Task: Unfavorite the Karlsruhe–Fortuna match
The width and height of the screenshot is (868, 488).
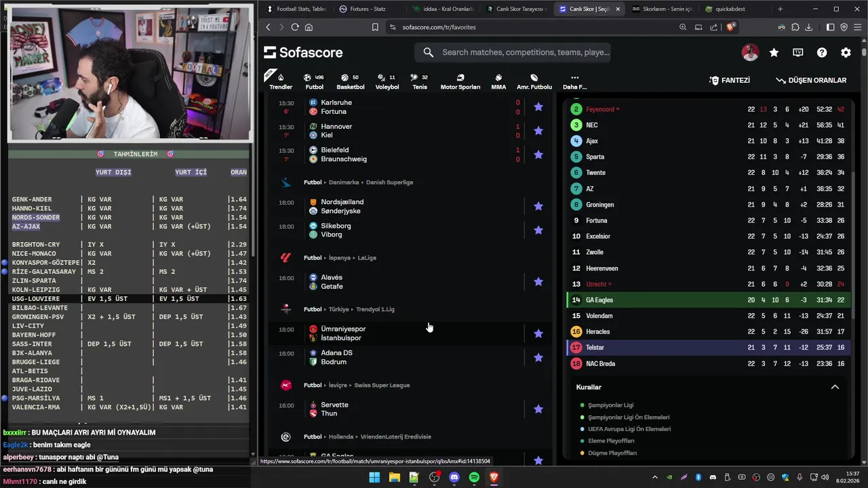Action: tap(538, 107)
